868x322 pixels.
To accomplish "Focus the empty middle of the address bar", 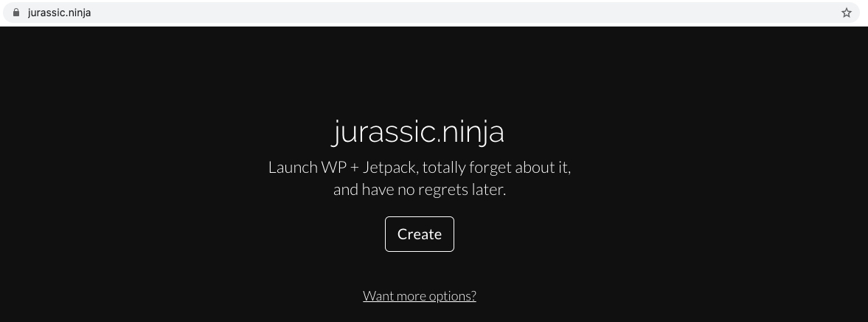I will [442, 13].
